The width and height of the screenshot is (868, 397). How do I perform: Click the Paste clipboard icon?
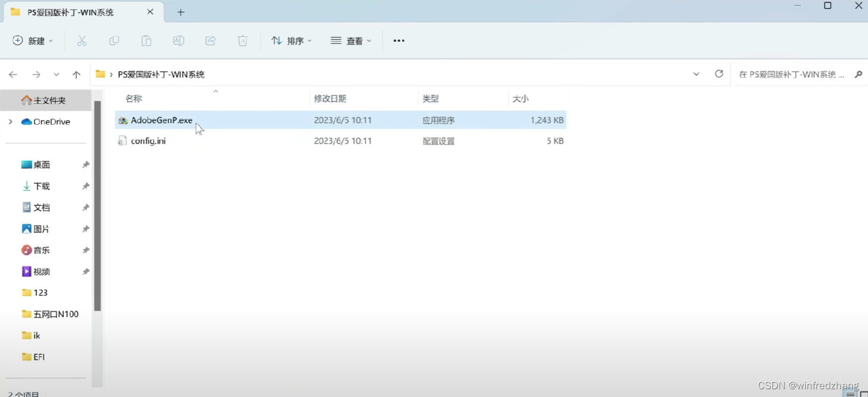click(146, 41)
